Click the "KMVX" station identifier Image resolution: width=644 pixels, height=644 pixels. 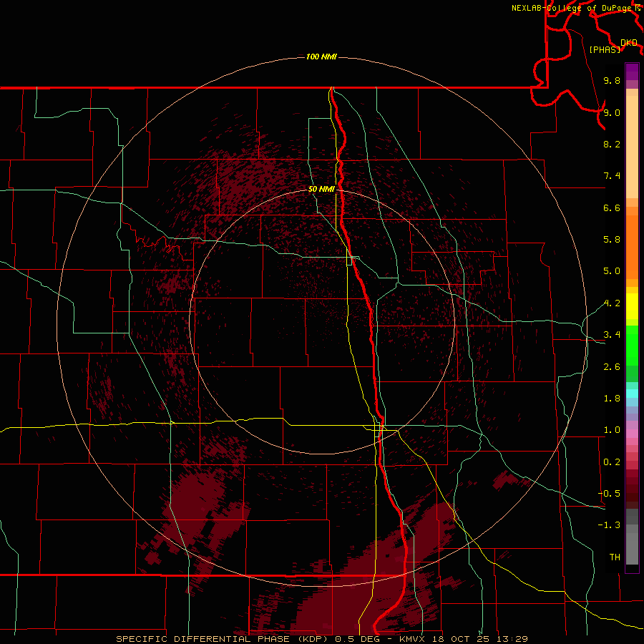(412, 639)
